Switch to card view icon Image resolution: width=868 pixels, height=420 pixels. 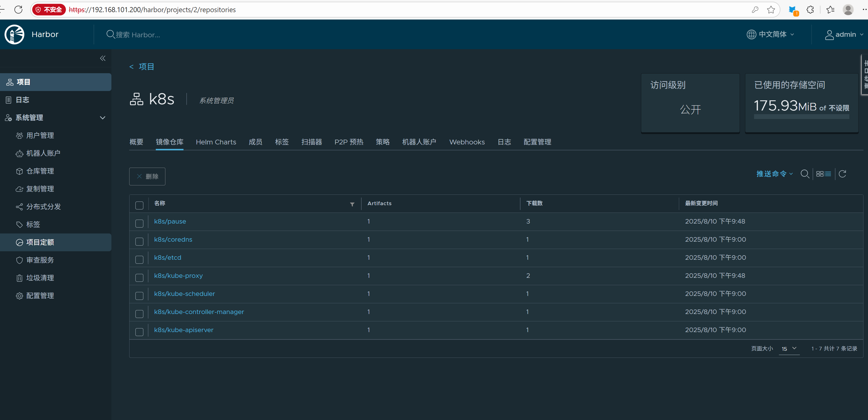(819, 174)
